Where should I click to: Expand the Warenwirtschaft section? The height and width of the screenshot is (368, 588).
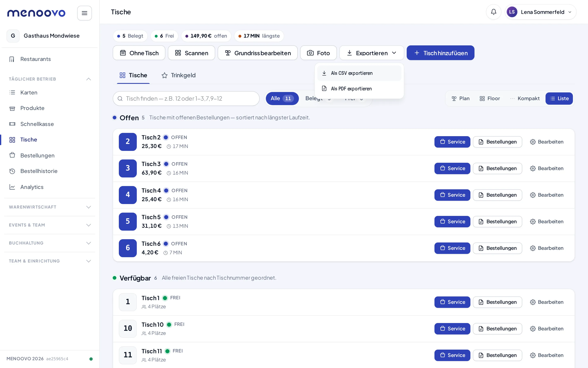click(x=50, y=207)
